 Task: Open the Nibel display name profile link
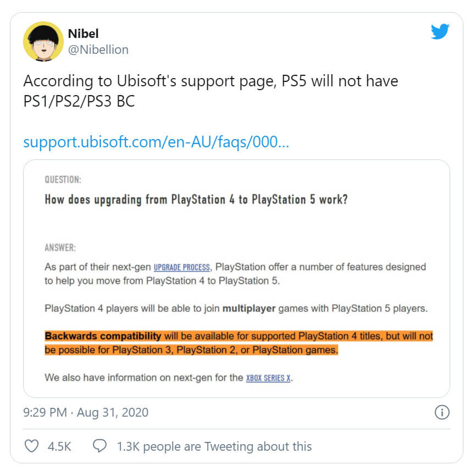point(84,33)
